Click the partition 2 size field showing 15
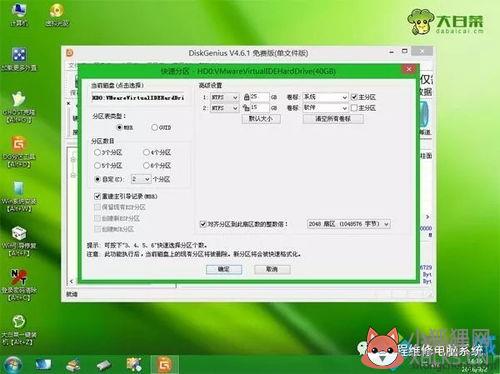The width and height of the screenshot is (500, 374). point(259,108)
